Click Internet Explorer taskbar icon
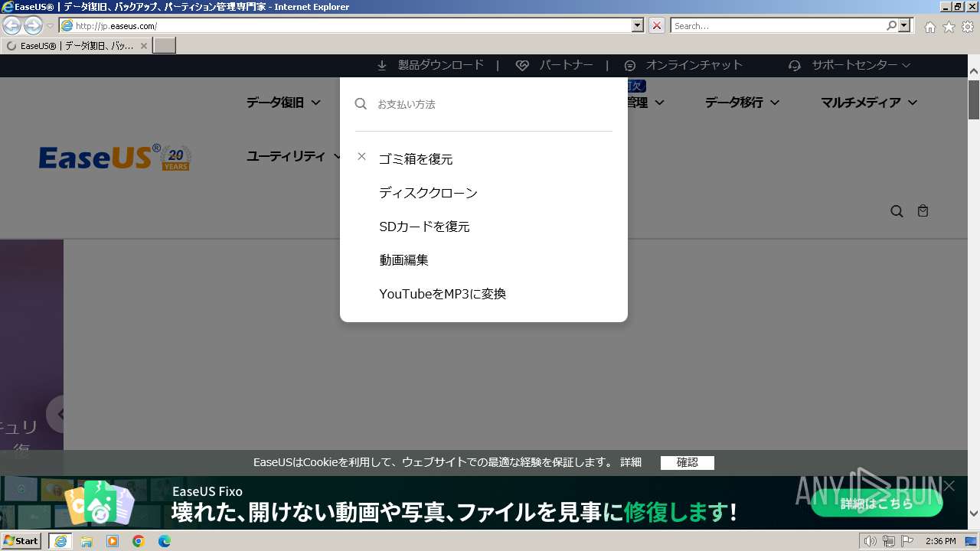This screenshot has height=551, width=980. coord(60,541)
